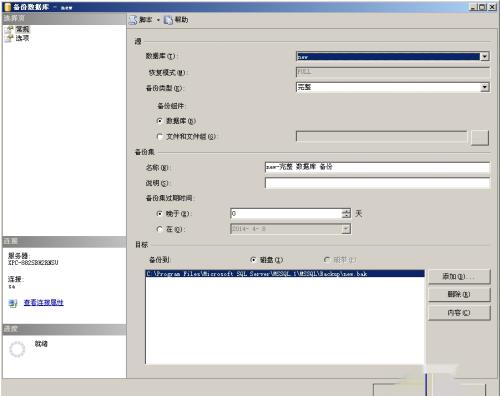Click the 脚本 (Script) toolbar button
This screenshot has height=396, width=500.
coord(141,20)
